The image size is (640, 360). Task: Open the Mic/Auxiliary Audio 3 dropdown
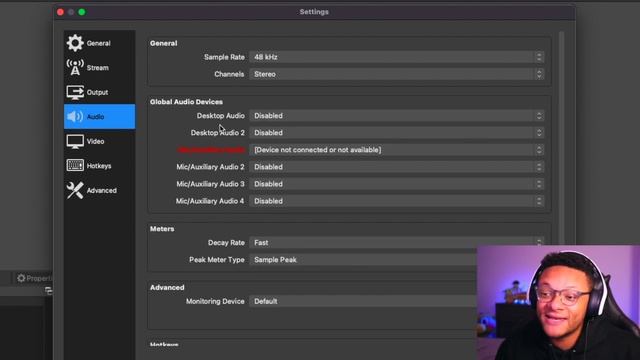(x=396, y=184)
